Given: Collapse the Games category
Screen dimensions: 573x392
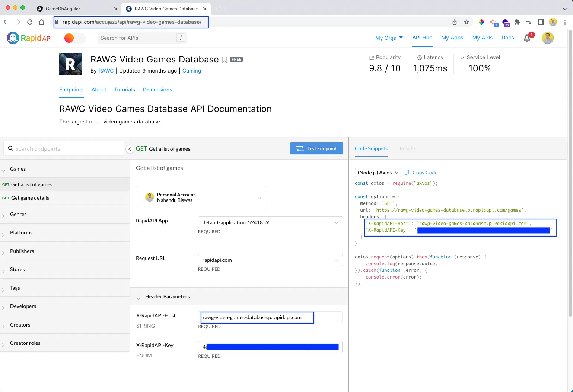Looking at the screenshot, I should (x=3, y=171).
